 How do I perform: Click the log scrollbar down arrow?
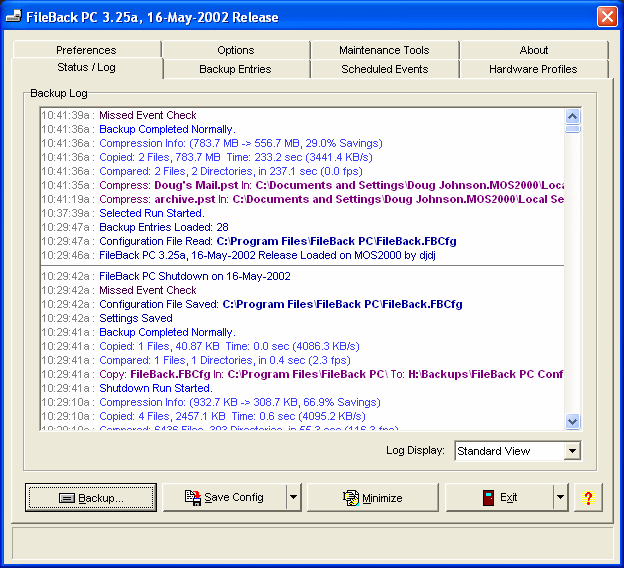572,421
